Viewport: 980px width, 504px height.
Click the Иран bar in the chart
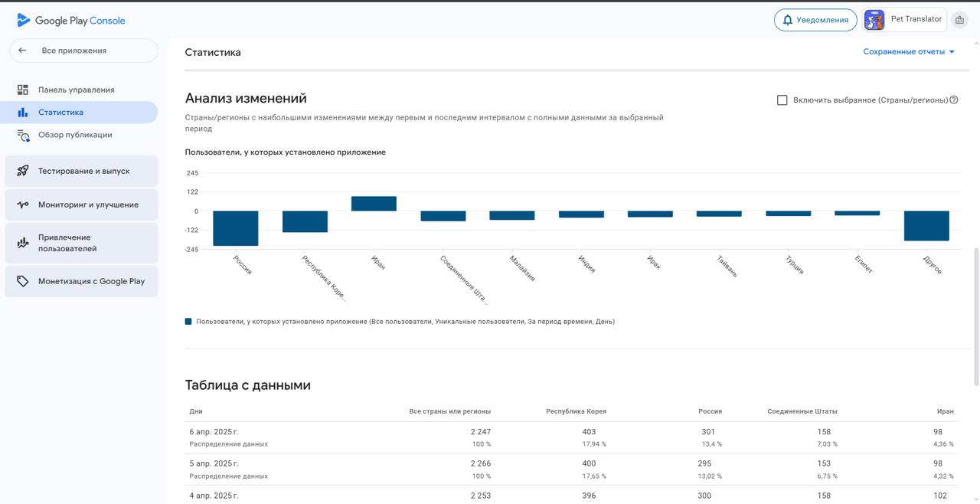[374, 202]
